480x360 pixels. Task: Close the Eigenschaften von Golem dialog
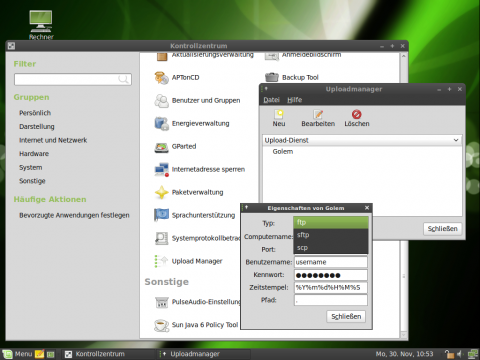tap(367, 208)
